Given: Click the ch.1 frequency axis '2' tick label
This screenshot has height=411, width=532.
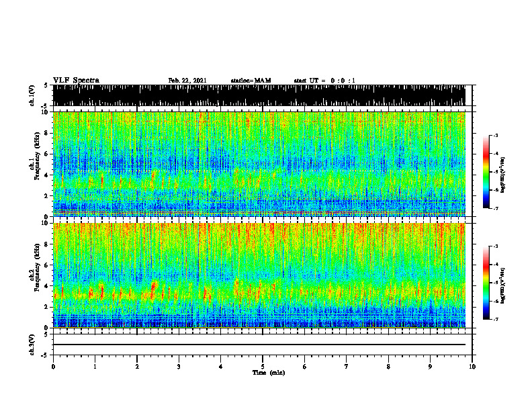Looking at the screenshot, I should (x=47, y=195).
